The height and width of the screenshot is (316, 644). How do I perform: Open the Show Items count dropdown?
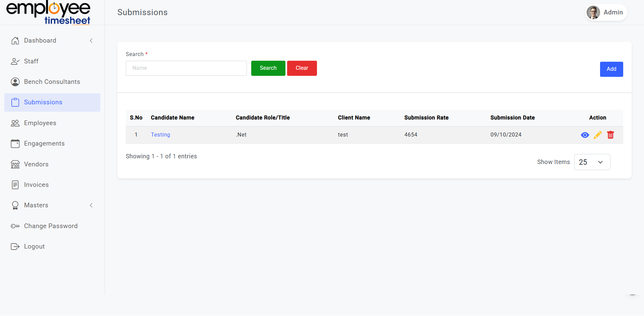[x=592, y=162]
